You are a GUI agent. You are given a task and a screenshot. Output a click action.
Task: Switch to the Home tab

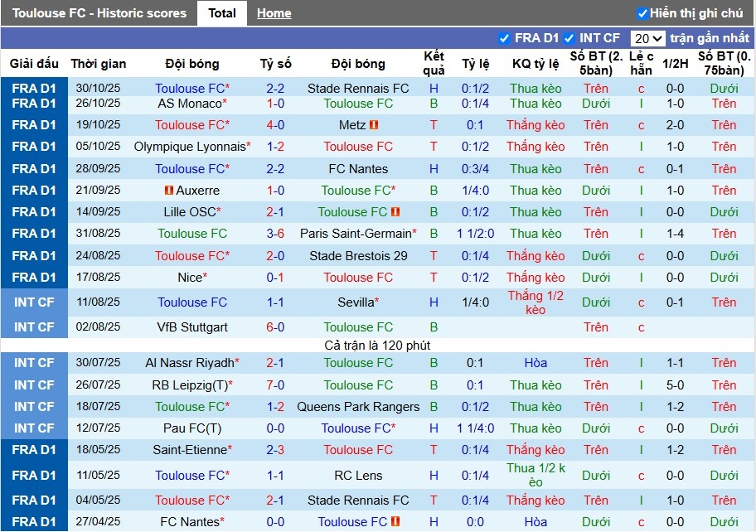tap(274, 13)
